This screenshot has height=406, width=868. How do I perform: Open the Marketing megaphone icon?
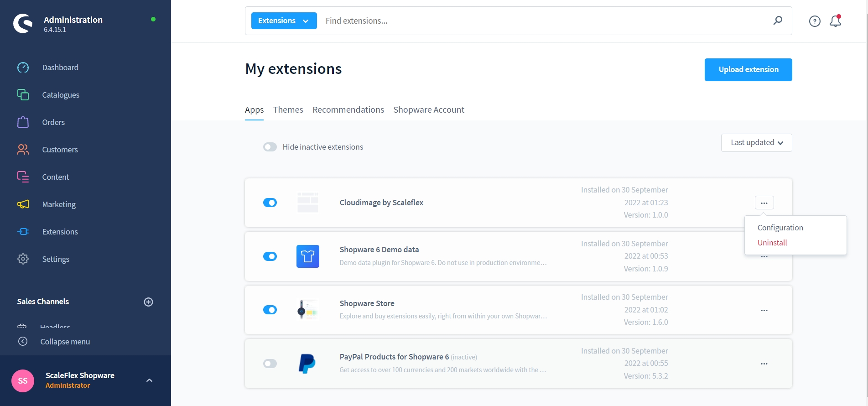click(23, 204)
